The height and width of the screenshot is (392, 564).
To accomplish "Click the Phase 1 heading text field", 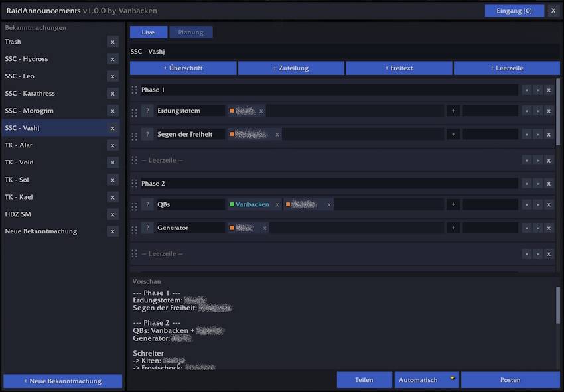I will tap(328, 90).
